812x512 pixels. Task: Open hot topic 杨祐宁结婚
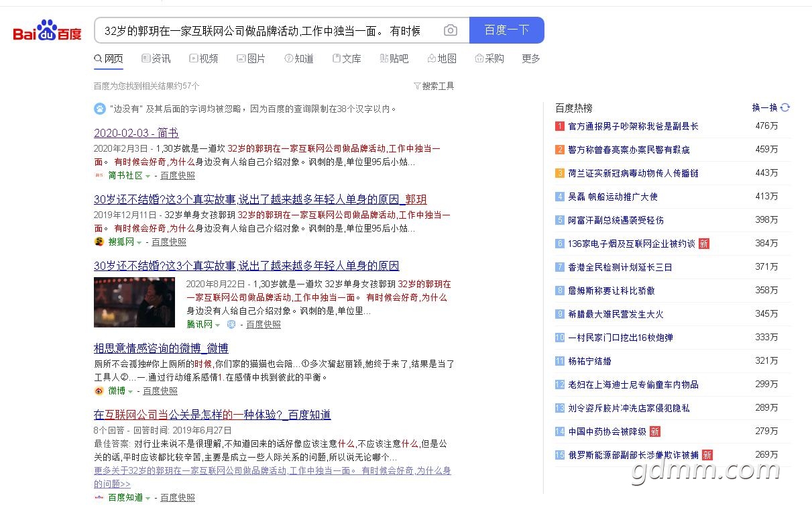(589, 361)
